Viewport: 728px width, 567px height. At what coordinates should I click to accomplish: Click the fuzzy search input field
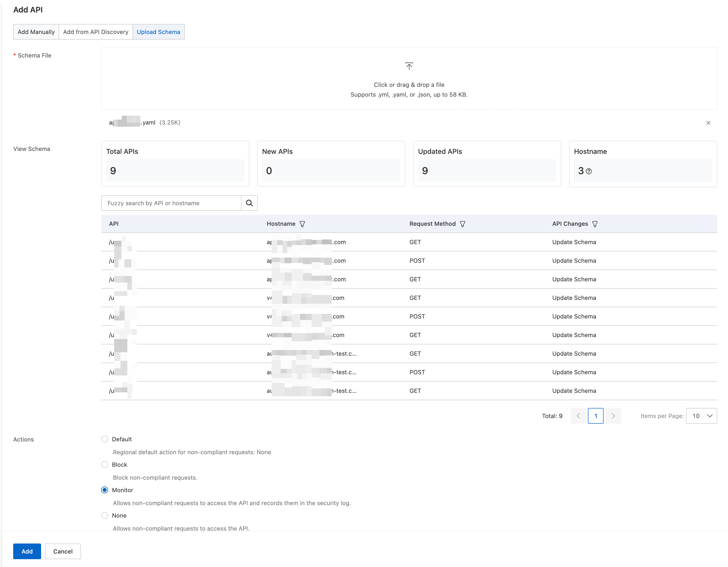pos(171,203)
